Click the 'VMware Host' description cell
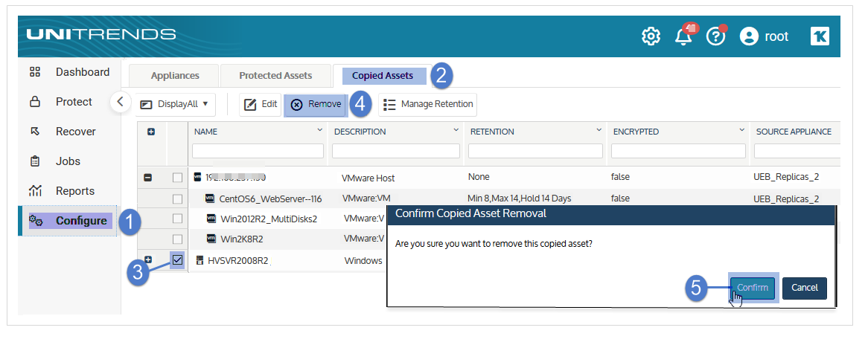868x342 pixels. [368, 178]
